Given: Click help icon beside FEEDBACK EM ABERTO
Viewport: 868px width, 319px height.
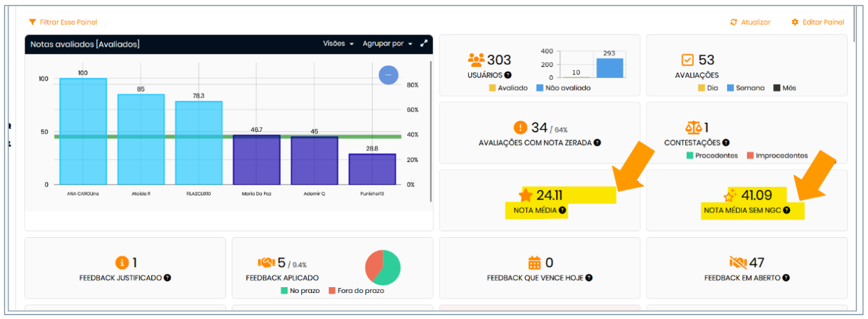Looking at the screenshot, I should point(785,278).
